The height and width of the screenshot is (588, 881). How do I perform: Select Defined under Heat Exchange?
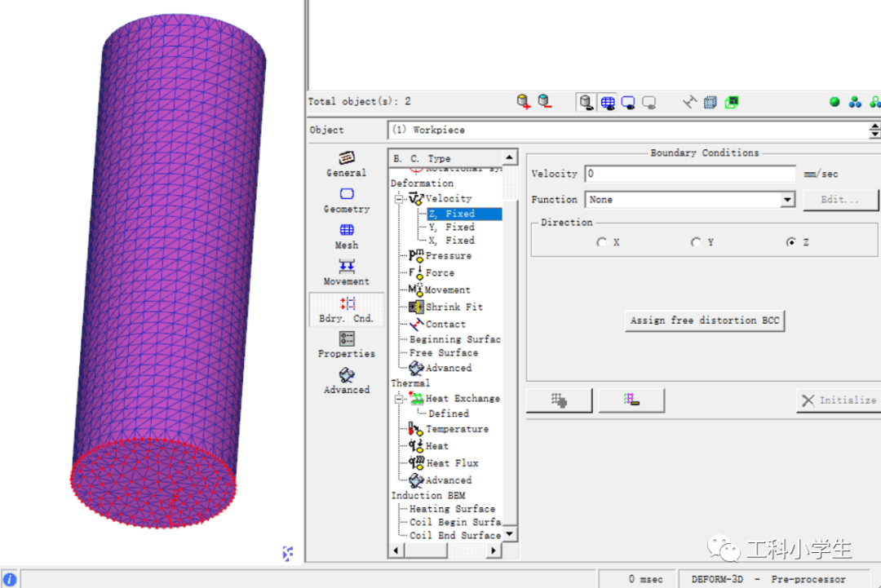pyautogui.click(x=449, y=413)
